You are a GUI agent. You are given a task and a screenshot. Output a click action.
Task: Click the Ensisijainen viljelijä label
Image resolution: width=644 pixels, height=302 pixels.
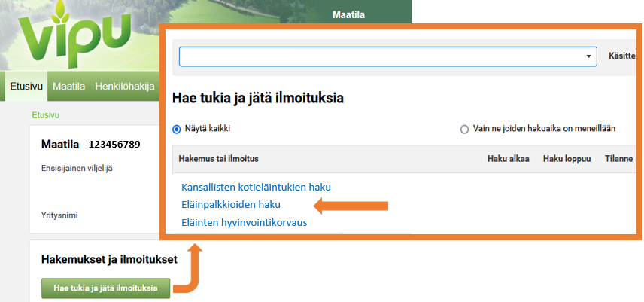[x=77, y=168]
